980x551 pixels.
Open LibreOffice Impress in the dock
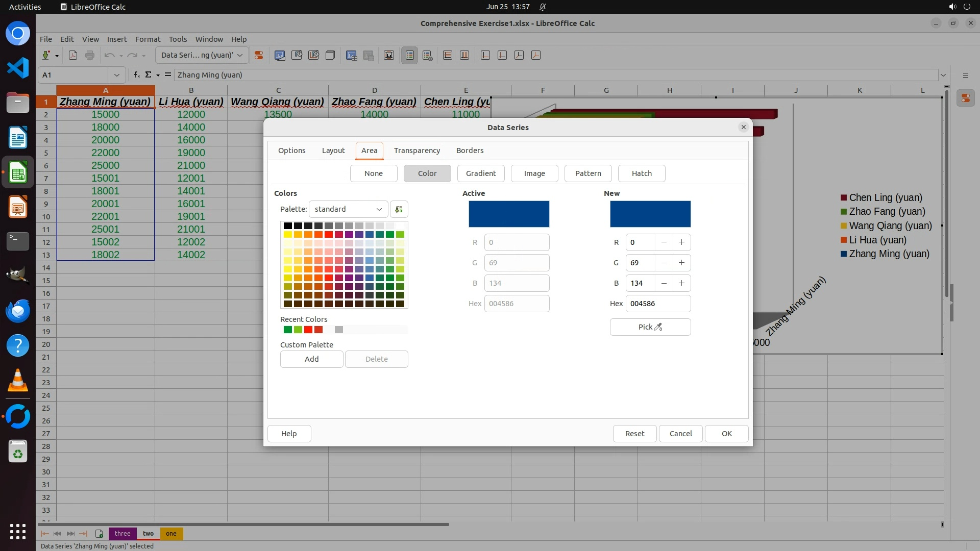coord(18,207)
